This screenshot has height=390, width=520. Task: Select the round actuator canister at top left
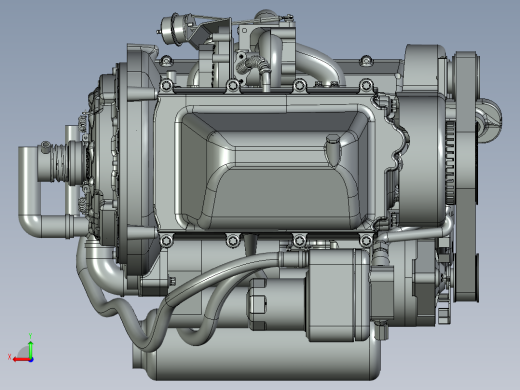pyautogui.click(x=173, y=29)
